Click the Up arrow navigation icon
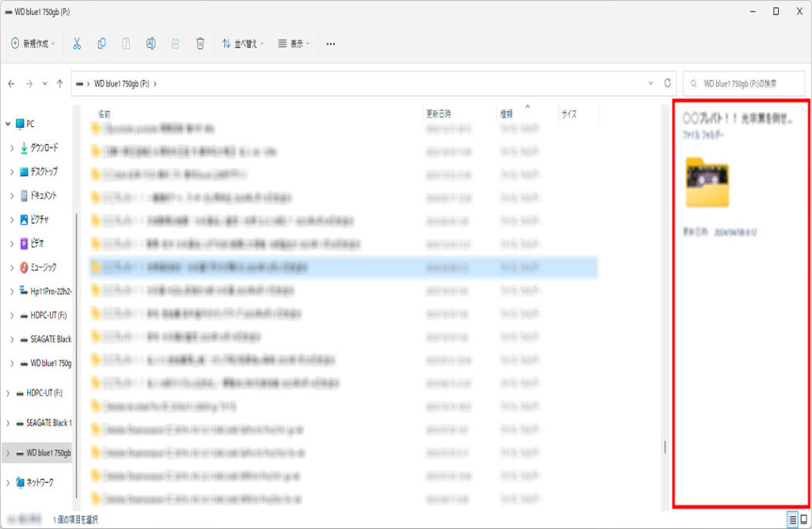This screenshot has width=812, height=529. click(x=60, y=83)
